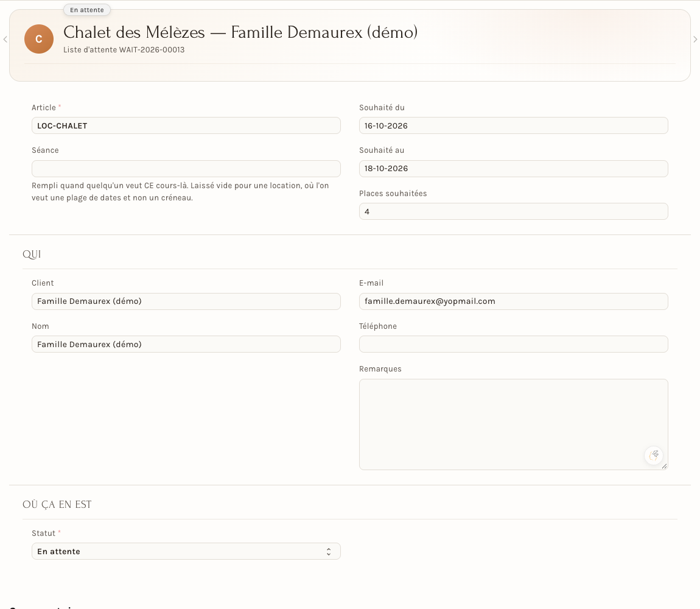Open the Statut dropdown showing En attente
This screenshot has height=609, width=700.
[x=186, y=551]
